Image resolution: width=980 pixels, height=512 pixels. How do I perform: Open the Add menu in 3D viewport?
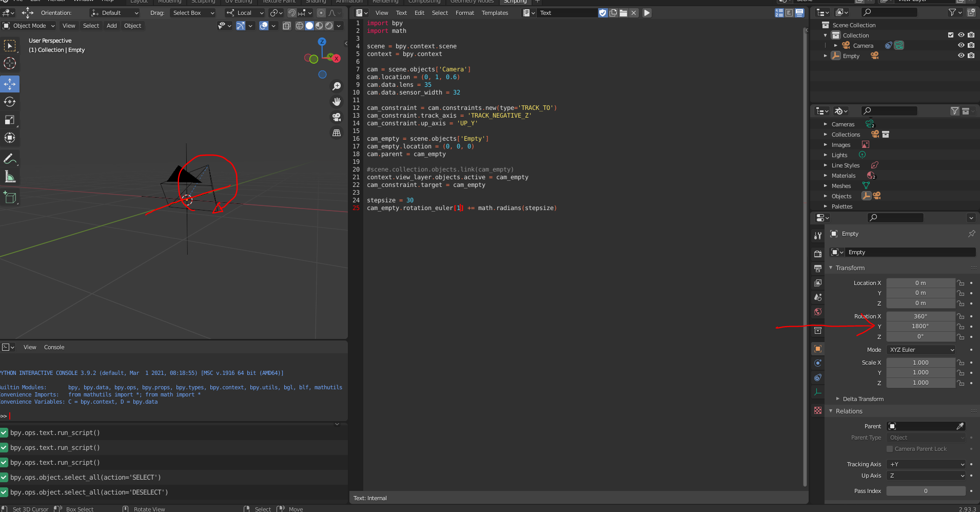112,26
